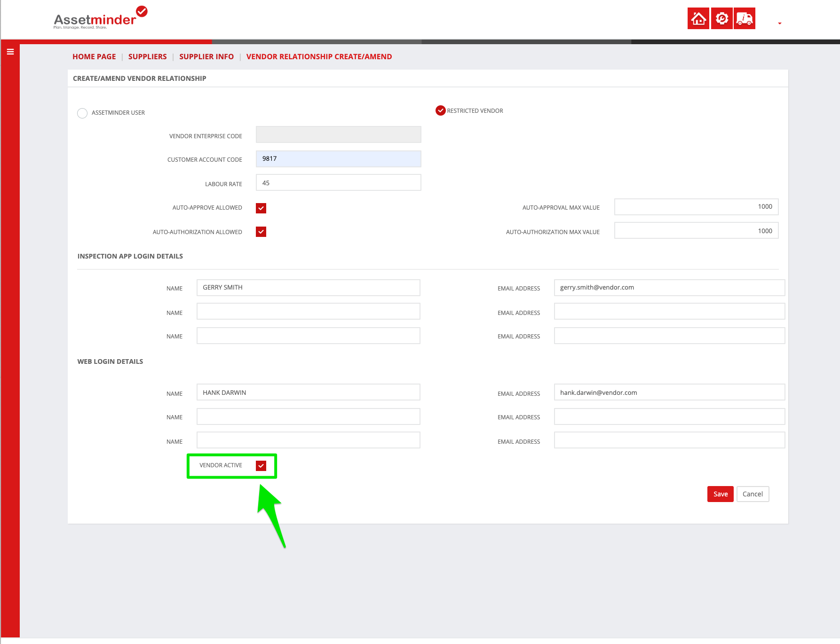Screen dimensions: 840x644
Task: Uncheck Auto-Authorization Allowed checkbox
Action: (x=261, y=232)
